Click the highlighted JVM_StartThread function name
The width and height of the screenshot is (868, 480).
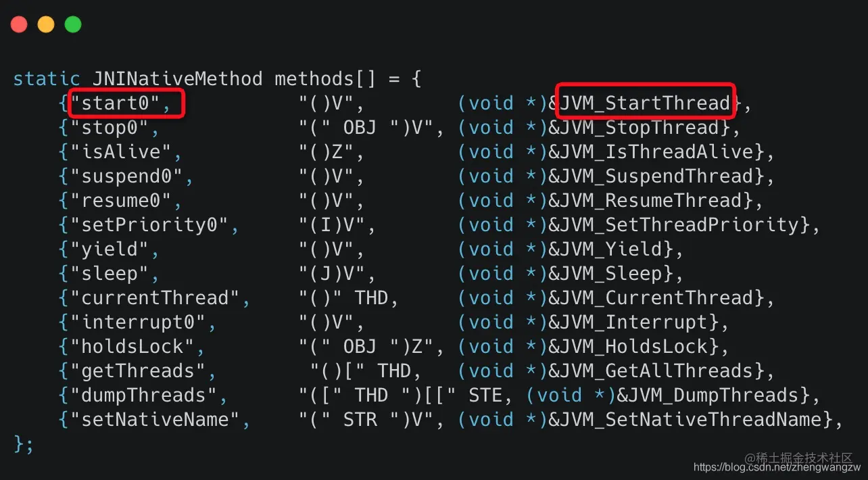click(646, 103)
